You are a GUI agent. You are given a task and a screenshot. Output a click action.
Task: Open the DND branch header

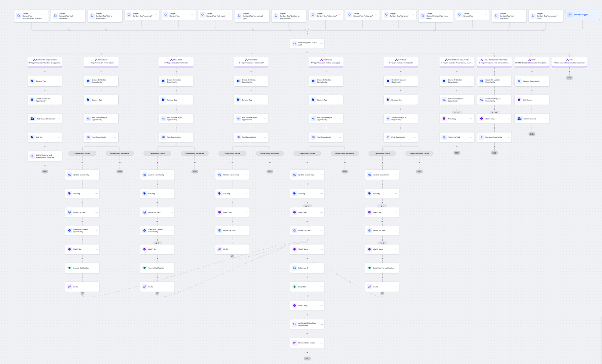pos(532,61)
